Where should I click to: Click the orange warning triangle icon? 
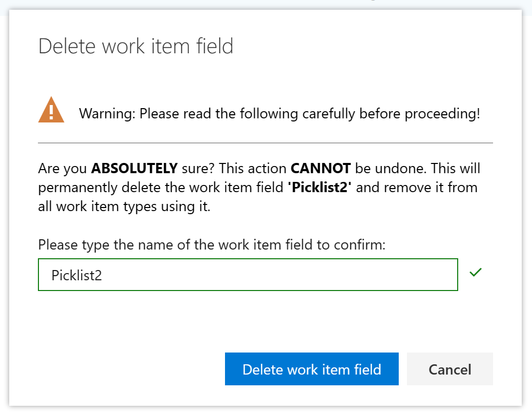51,110
